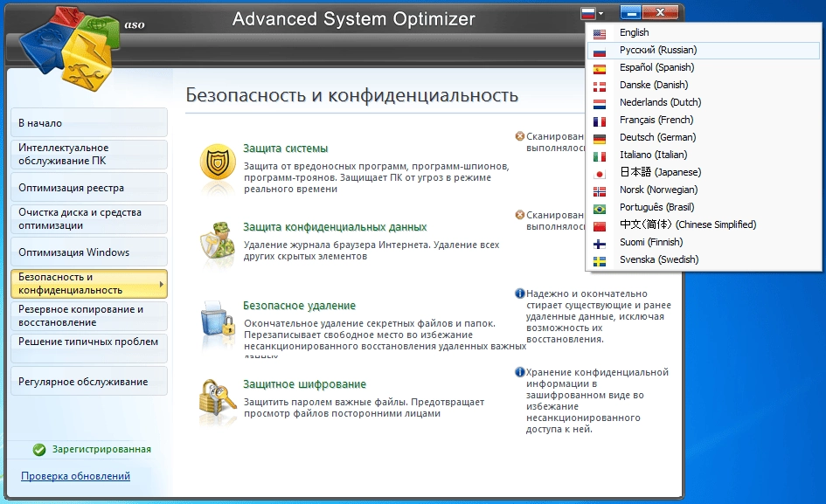Image resolution: width=826 pixels, height=504 pixels.
Task: Click the French flag icon
Action: coord(600,121)
